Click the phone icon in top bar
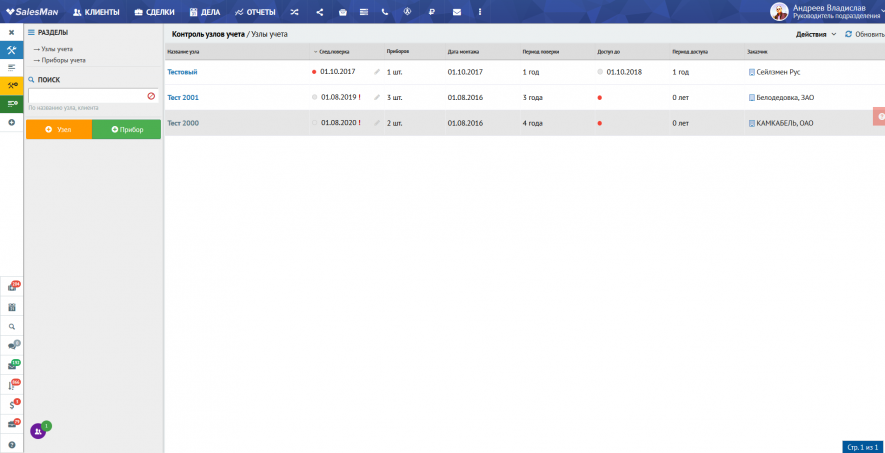Viewport: 885px width, 453px height. point(385,12)
